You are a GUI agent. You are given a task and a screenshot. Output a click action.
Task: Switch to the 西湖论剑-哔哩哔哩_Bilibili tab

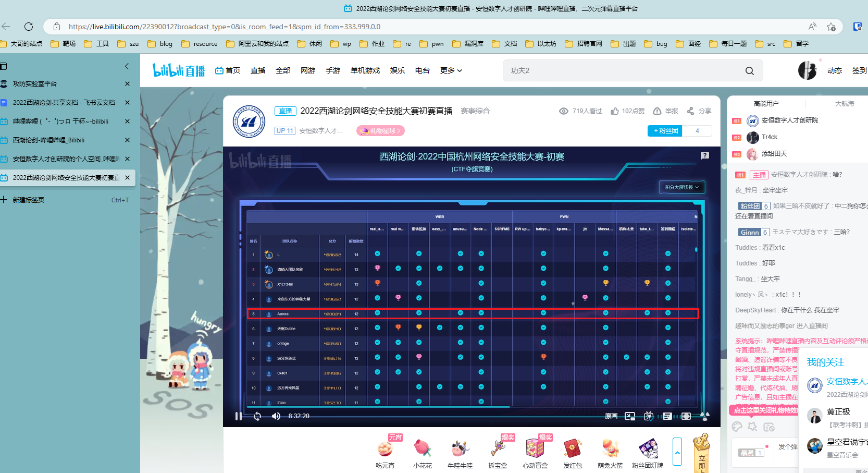[67, 140]
